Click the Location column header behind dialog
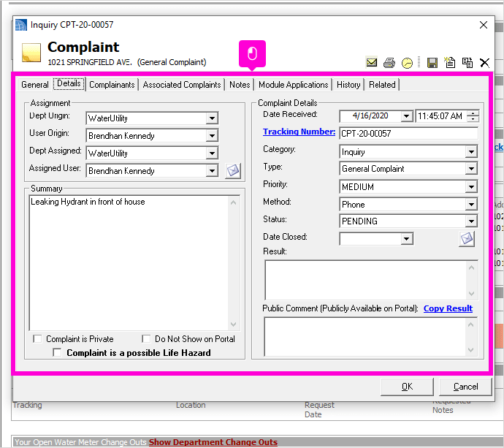This screenshot has width=504, height=448. click(x=191, y=405)
